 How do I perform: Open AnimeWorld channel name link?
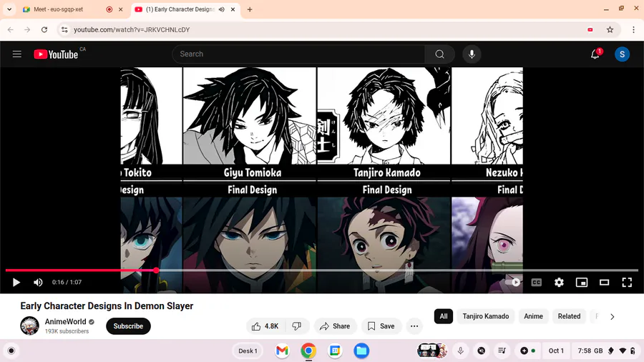pyautogui.click(x=65, y=321)
